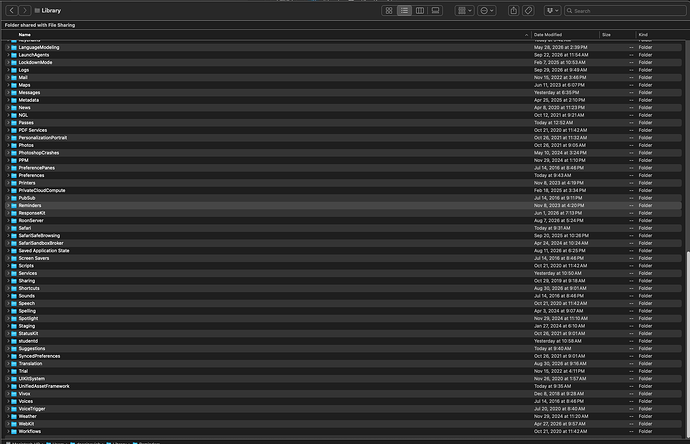Select the PPM folder icon

point(14,160)
